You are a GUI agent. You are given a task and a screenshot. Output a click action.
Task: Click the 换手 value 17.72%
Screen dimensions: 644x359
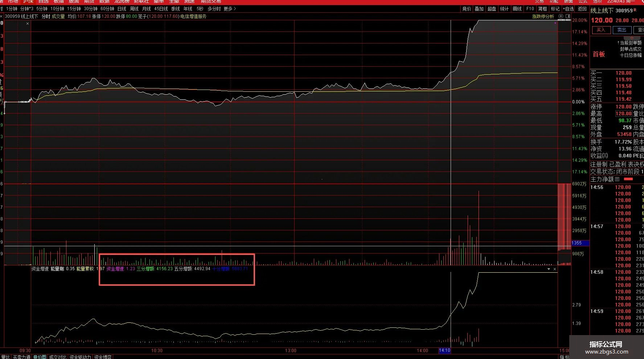tap(623, 142)
